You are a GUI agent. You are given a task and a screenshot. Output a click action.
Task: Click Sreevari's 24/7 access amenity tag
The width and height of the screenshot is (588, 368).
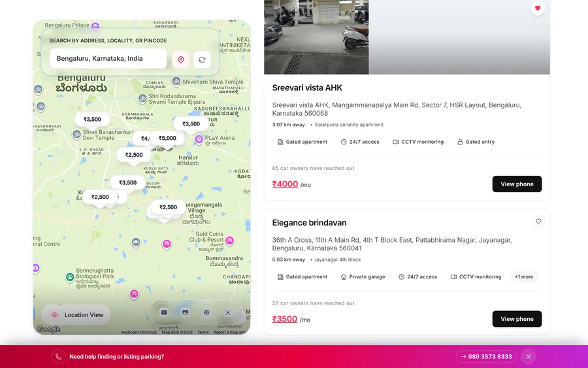[x=360, y=142]
